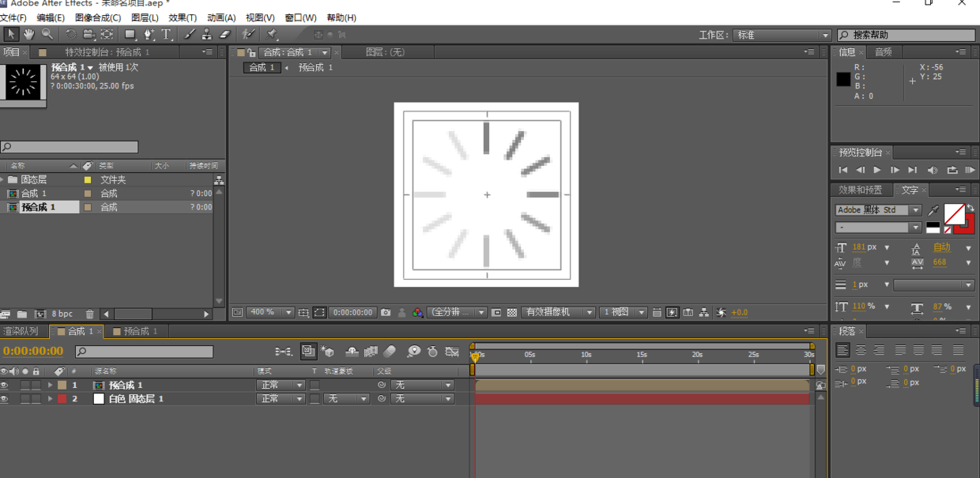Click 预合成 1 breadcrumb in viewer
The width and height of the screenshot is (980, 478).
[315, 68]
